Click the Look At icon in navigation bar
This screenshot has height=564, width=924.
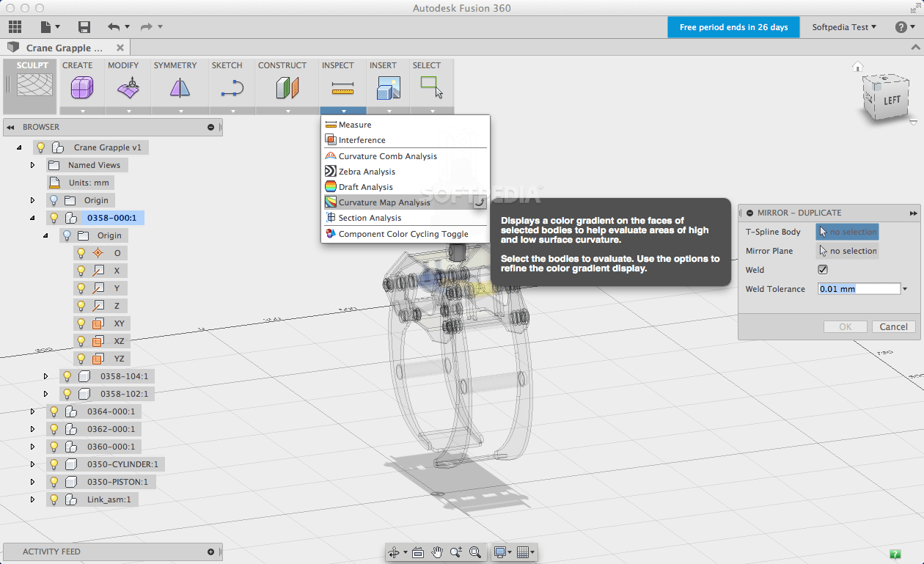pyautogui.click(x=418, y=552)
